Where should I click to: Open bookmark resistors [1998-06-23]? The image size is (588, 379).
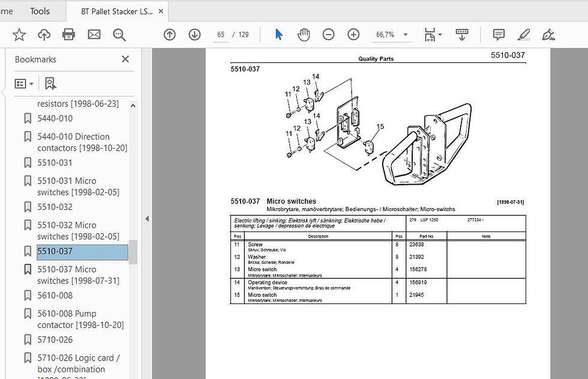(78, 104)
